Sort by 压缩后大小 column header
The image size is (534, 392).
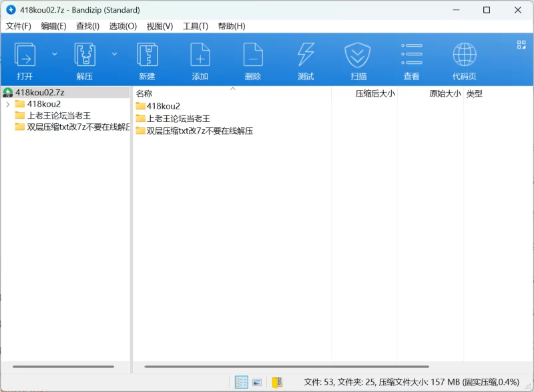pos(374,94)
